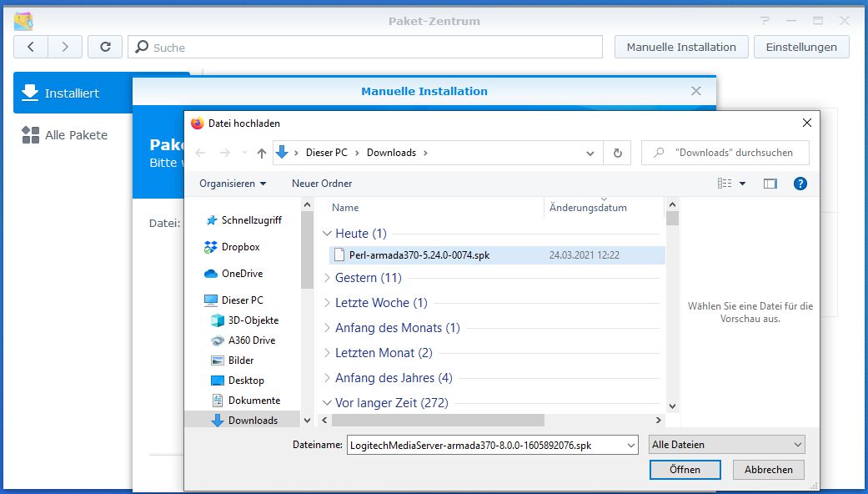The width and height of the screenshot is (868, 494).
Task: Collapse Vor langer Zeit (272) group
Action: click(x=327, y=403)
